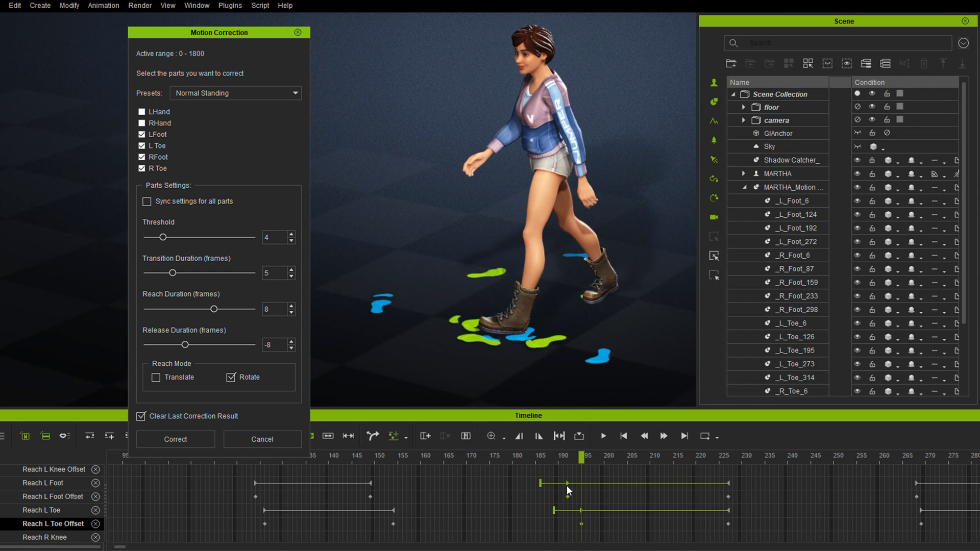Click the Threshold slider handle
The height and width of the screenshot is (551, 980).
tap(163, 237)
